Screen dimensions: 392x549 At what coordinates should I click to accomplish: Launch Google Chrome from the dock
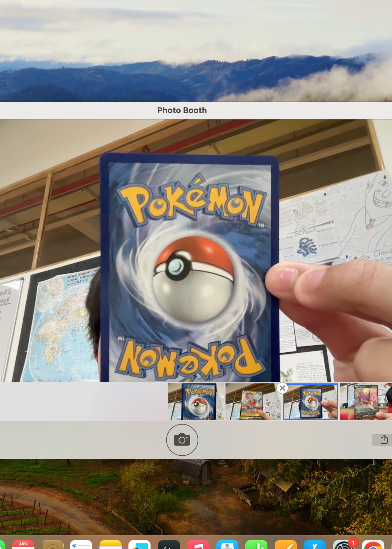point(373,545)
